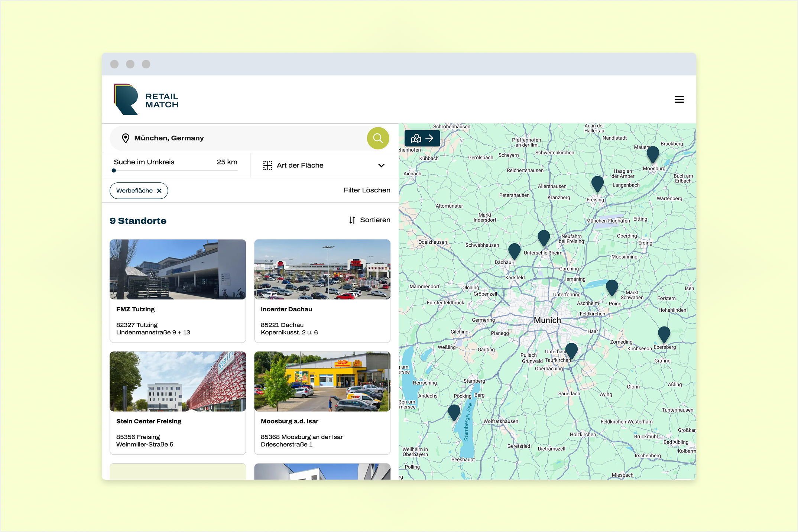Open the hamburger menu
The image size is (798, 532).
679,100
